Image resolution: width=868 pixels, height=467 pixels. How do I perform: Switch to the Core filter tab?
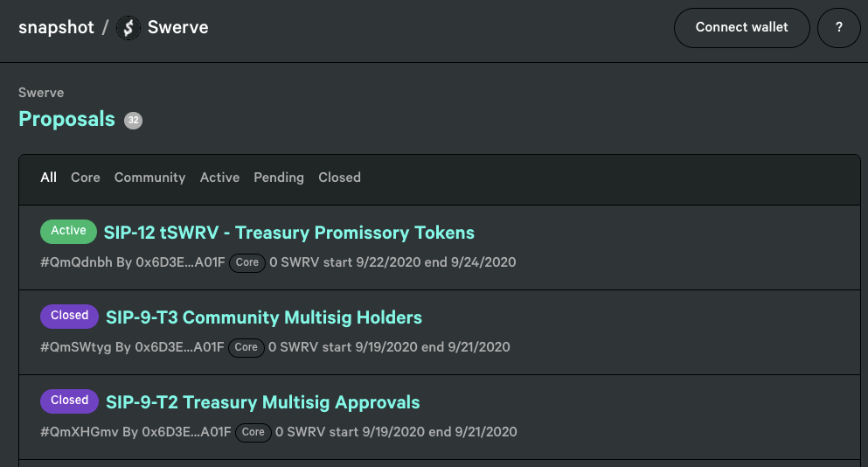click(x=86, y=178)
